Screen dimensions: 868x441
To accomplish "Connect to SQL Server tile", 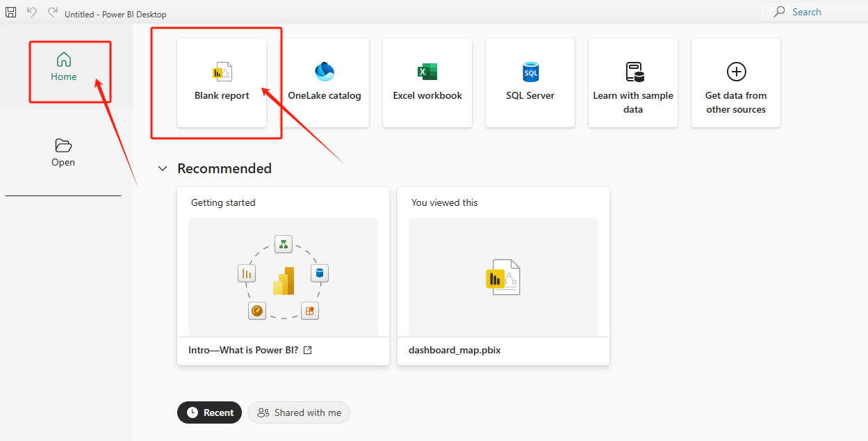I will click(530, 83).
